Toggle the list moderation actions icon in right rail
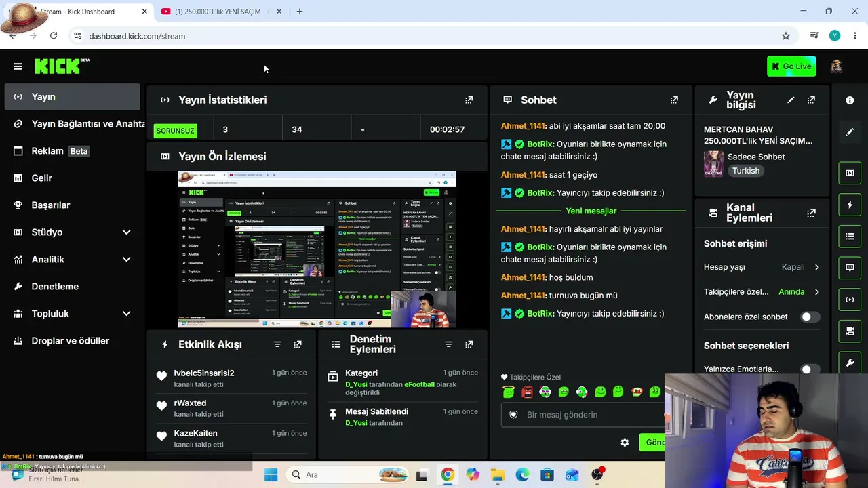868x488 pixels. [850, 237]
